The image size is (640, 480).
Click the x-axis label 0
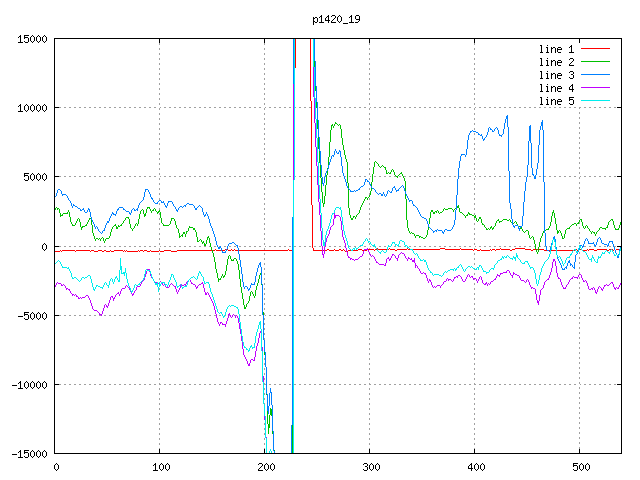point(56,467)
